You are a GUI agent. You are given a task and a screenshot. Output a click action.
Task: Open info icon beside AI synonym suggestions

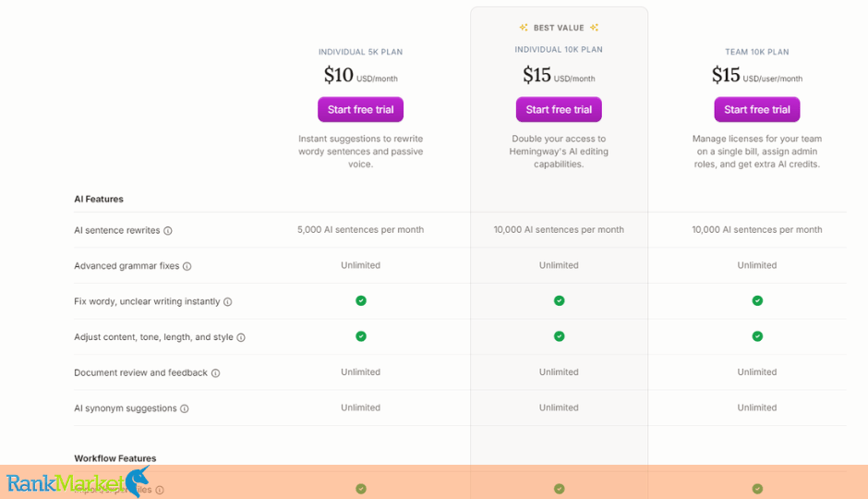point(185,408)
